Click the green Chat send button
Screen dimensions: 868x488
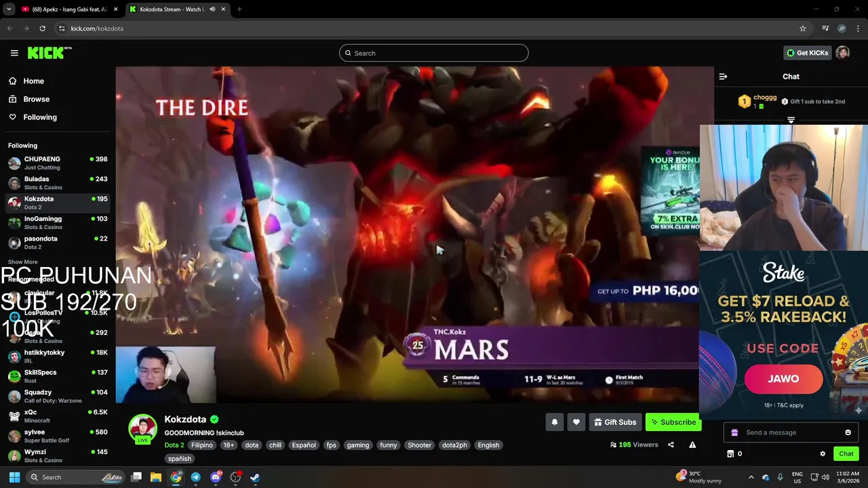click(846, 453)
